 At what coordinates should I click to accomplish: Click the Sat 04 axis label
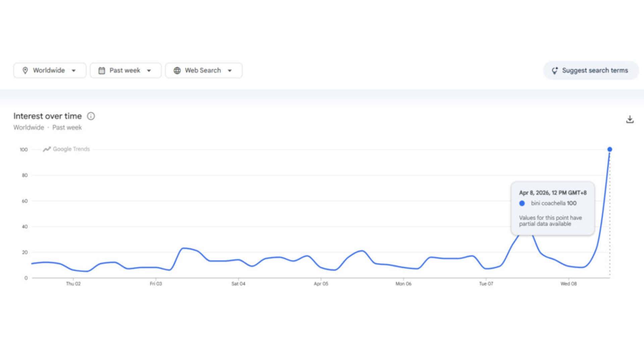click(x=238, y=284)
